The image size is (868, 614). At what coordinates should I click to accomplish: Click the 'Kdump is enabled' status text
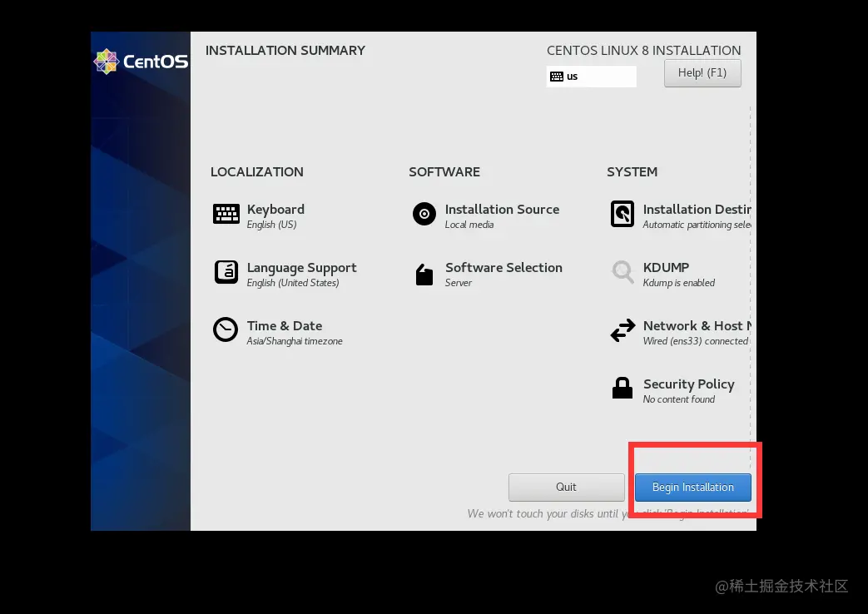[679, 283]
